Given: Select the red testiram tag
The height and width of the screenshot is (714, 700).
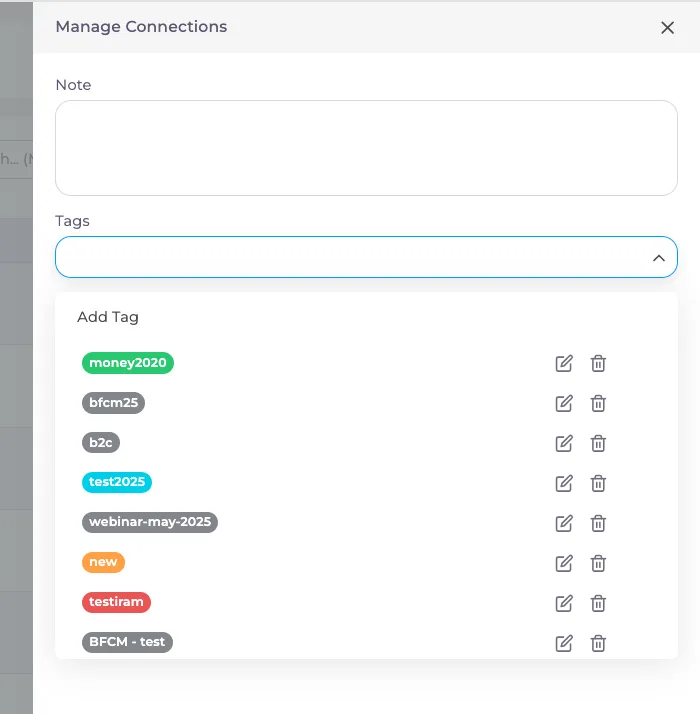Looking at the screenshot, I should [x=116, y=602].
